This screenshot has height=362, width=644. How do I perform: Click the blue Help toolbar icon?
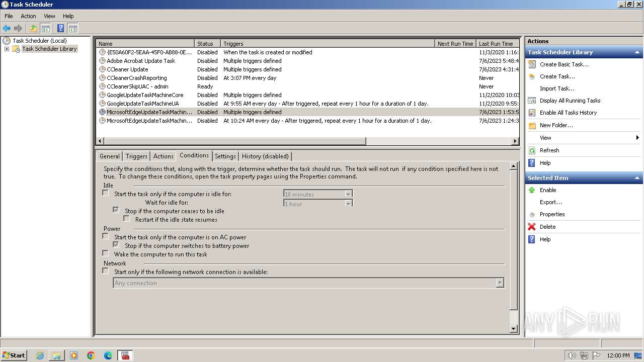coord(61,29)
